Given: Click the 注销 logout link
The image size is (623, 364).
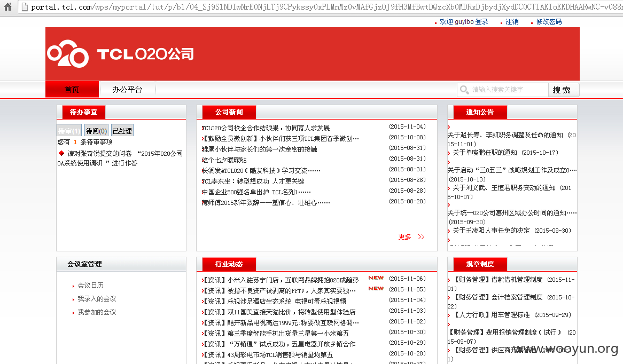Looking at the screenshot, I should (x=512, y=22).
